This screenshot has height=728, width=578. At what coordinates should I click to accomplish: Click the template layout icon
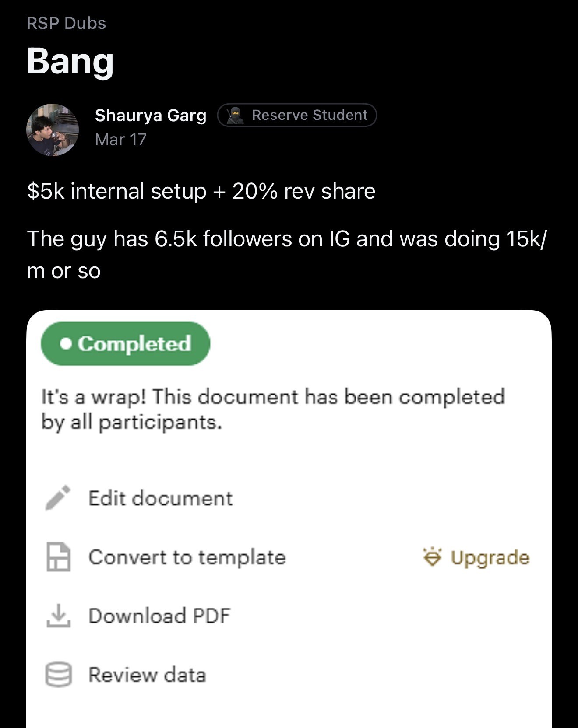point(59,557)
